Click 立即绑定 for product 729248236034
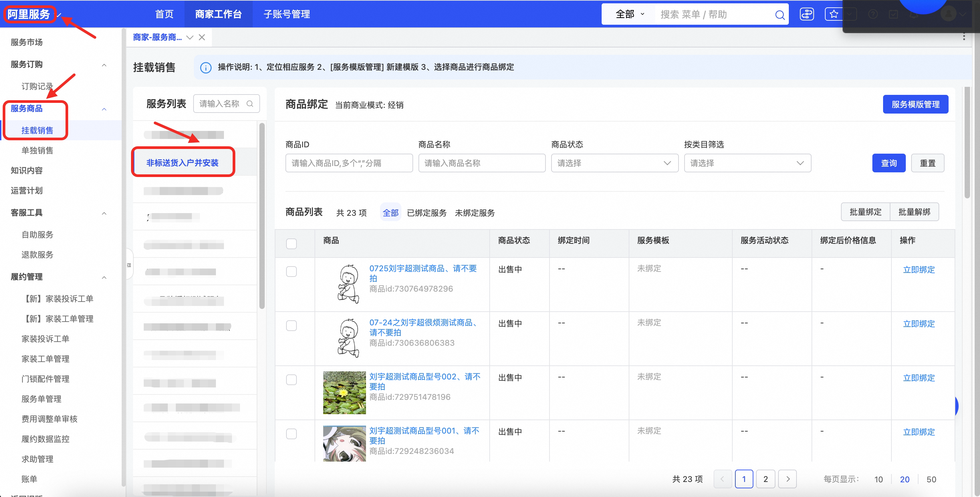Screen dimensions: 980x497 point(919,432)
